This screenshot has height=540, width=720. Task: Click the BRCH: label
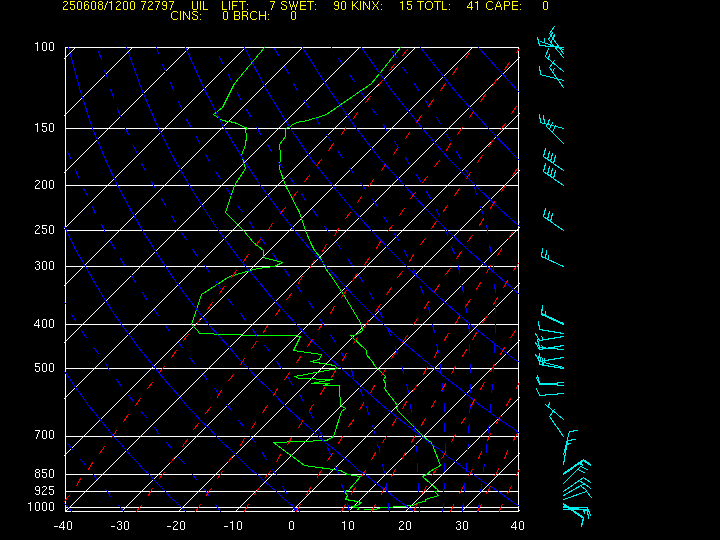251,16
